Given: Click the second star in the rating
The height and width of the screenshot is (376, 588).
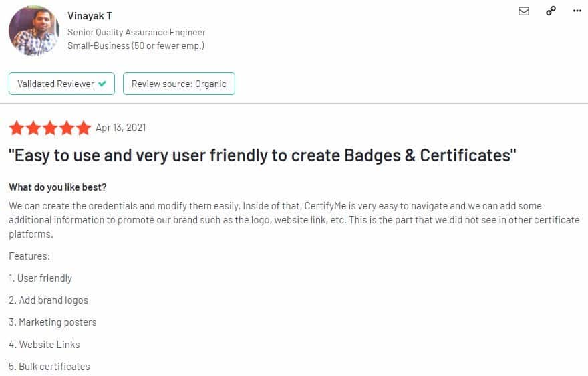Looking at the screenshot, I should coord(33,128).
